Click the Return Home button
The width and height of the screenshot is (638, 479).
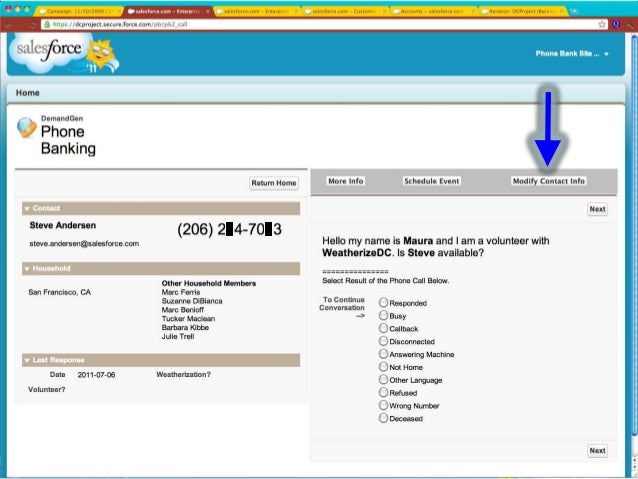pyautogui.click(x=273, y=183)
